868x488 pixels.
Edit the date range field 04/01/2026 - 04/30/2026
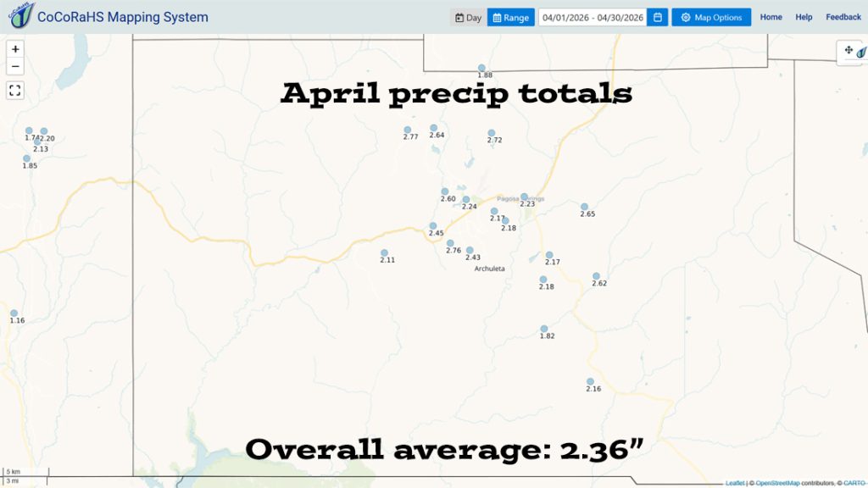[593, 18]
